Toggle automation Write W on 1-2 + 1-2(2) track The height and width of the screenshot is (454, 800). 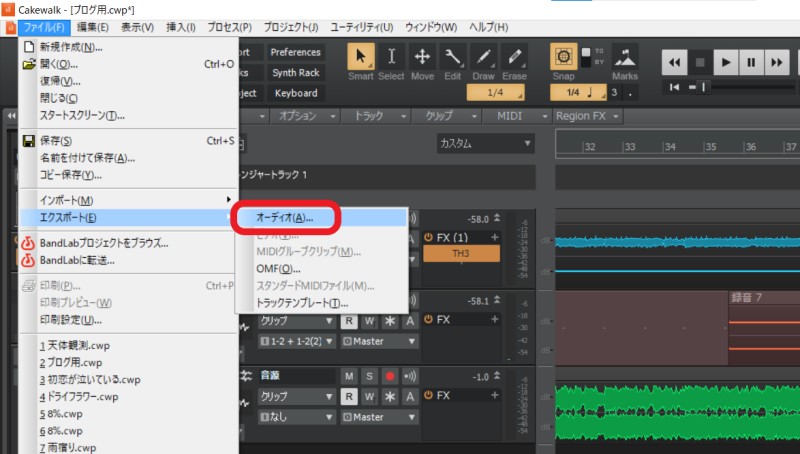[x=369, y=321]
